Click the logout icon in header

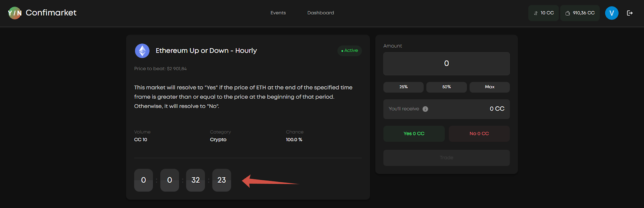pos(630,13)
